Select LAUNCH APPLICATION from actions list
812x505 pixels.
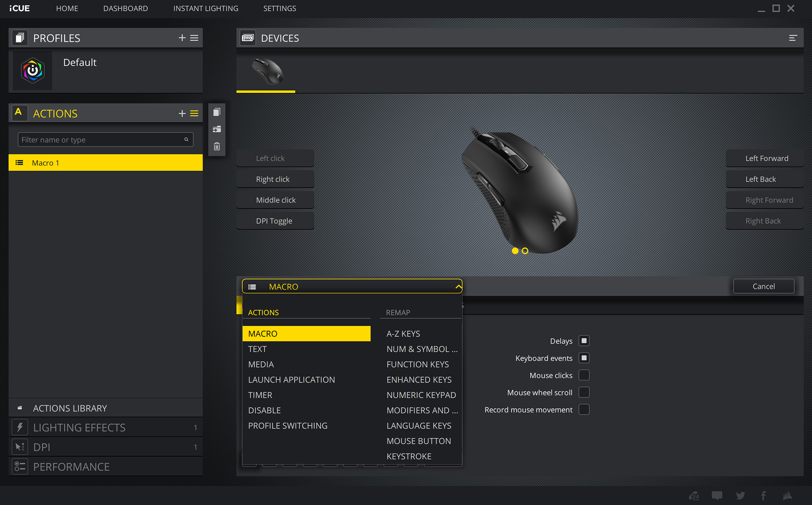(x=292, y=379)
